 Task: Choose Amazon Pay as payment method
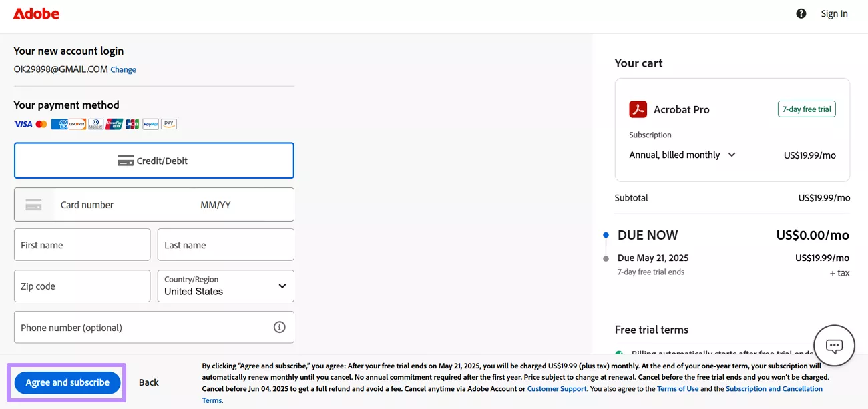tap(168, 124)
